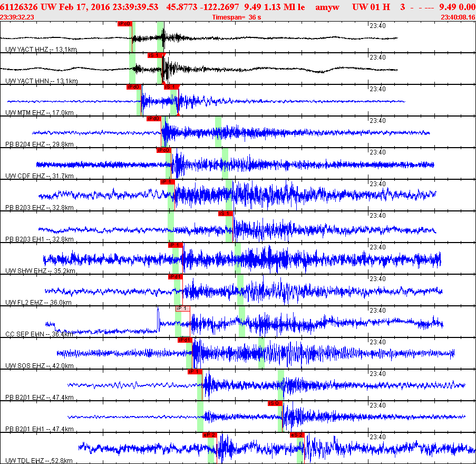Screen dimensions: 476x464
Task: Click the 'PB B203 EHZ -- 32.8km' label
Action: coord(40,208)
